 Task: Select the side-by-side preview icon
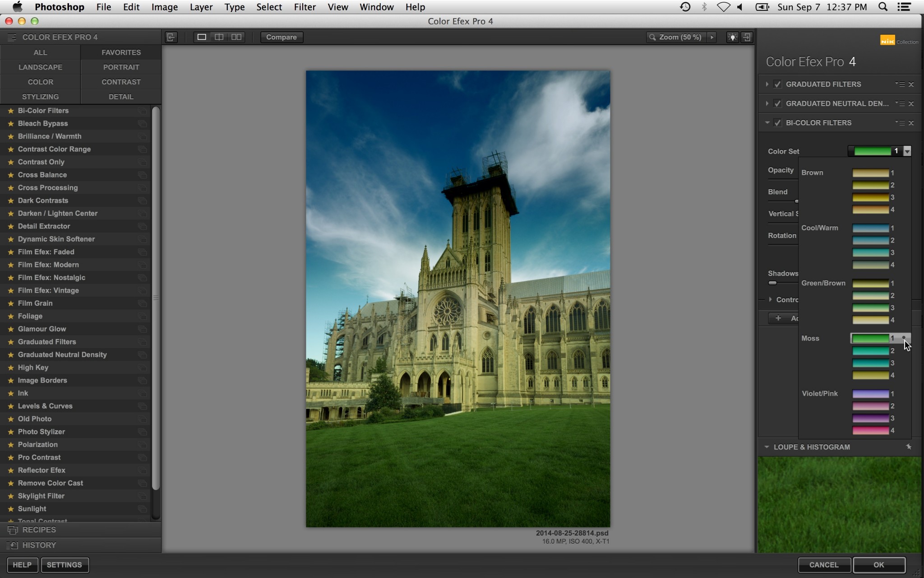[236, 37]
